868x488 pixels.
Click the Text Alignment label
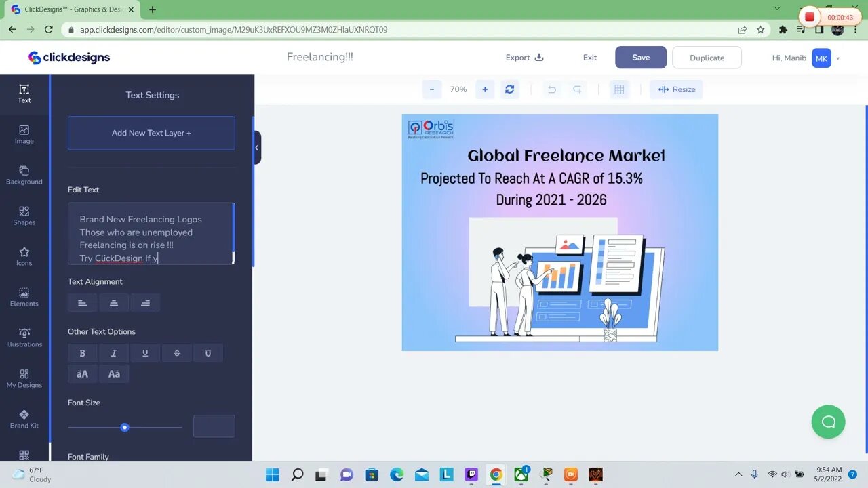(x=95, y=281)
